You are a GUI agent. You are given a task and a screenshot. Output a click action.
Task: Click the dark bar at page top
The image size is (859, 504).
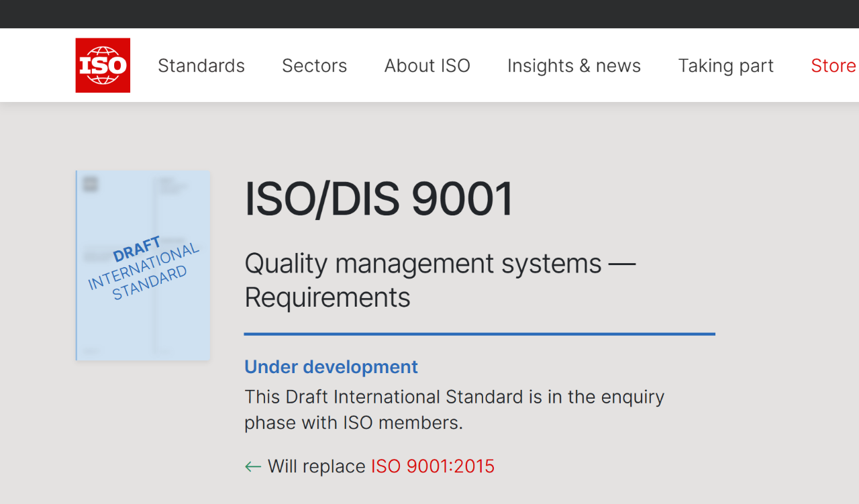429,13
